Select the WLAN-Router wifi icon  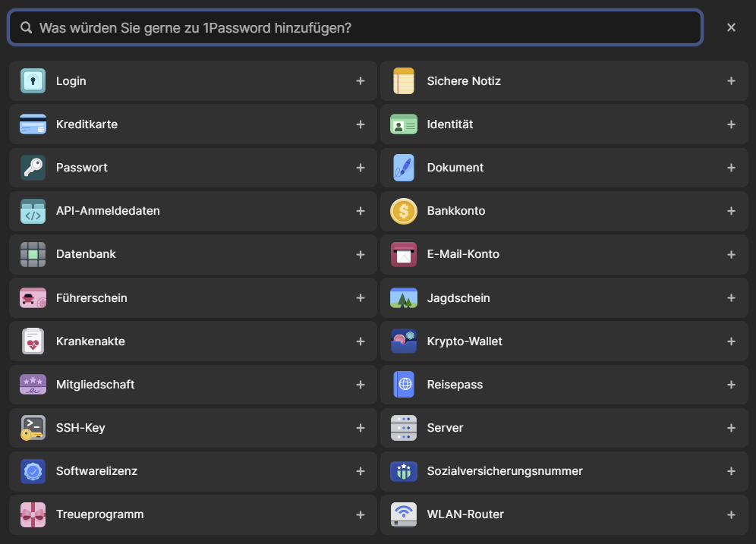pyautogui.click(x=404, y=514)
